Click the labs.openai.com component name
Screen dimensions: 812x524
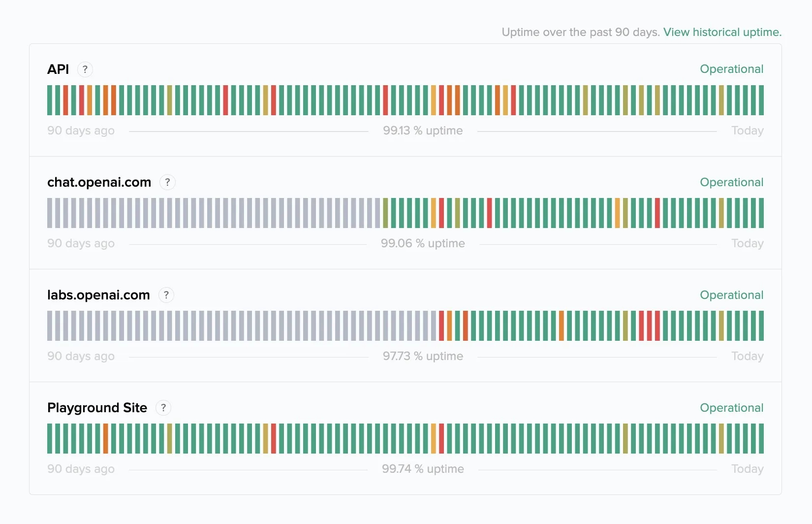(98, 295)
